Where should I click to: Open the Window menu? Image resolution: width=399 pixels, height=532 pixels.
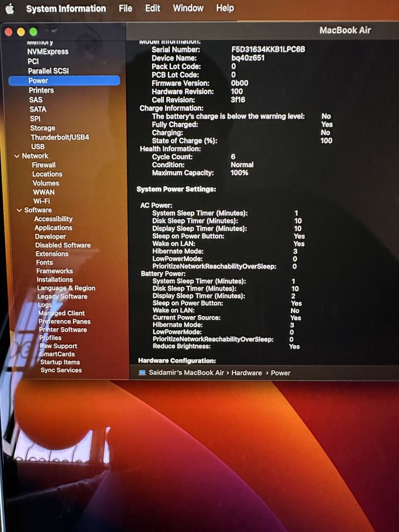coord(188,8)
